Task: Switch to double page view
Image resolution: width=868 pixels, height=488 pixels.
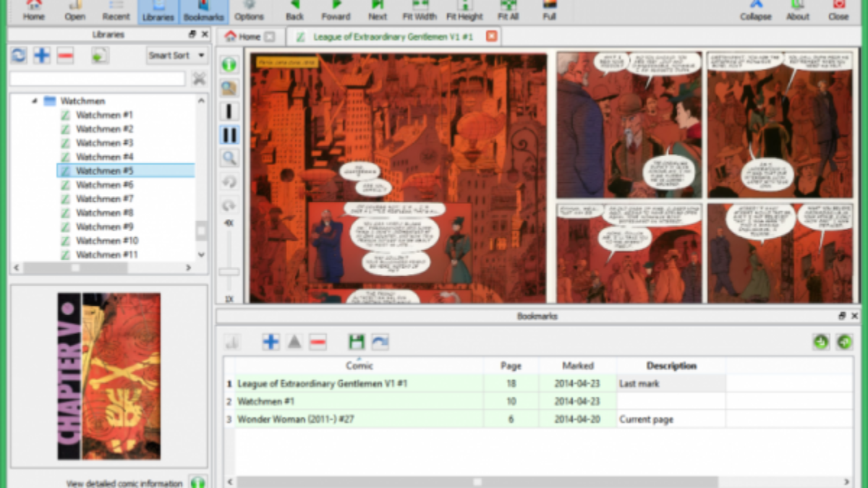Action: 229,134
